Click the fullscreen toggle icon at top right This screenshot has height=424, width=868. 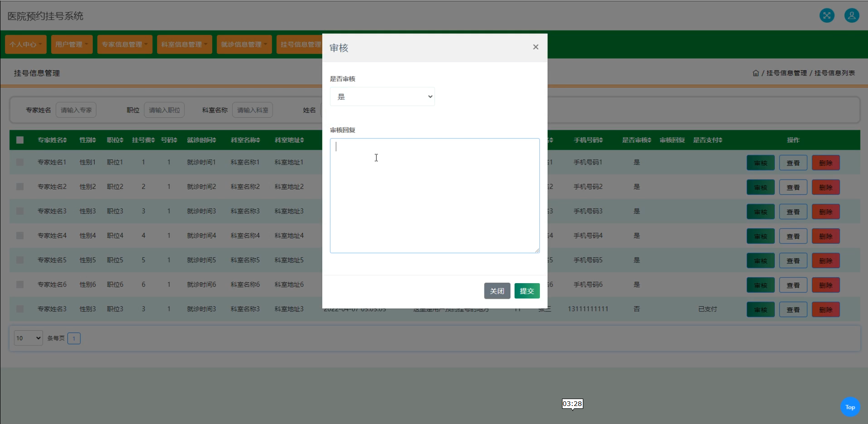(827, 15)
